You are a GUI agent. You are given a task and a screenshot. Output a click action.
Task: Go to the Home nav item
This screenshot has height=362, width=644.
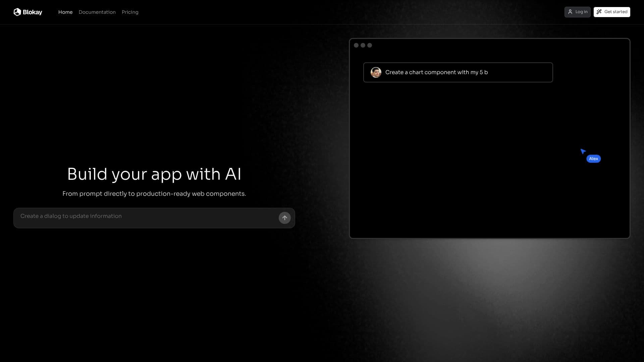click(x=65, y=12)
